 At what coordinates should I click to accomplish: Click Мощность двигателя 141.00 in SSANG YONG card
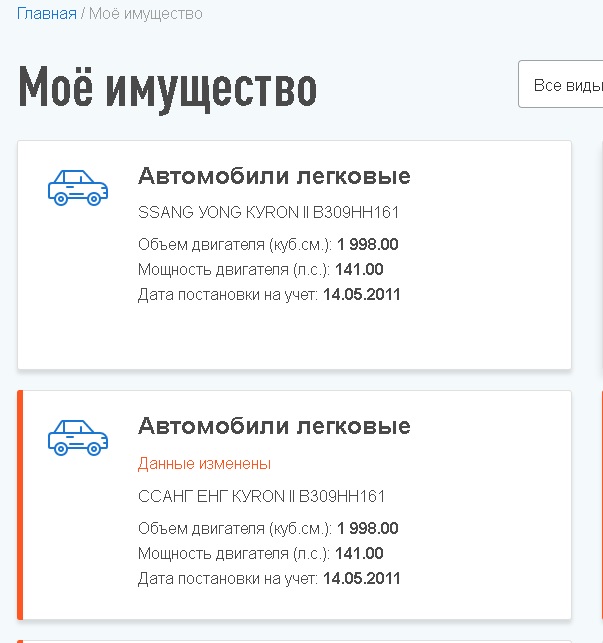point(359,269)
